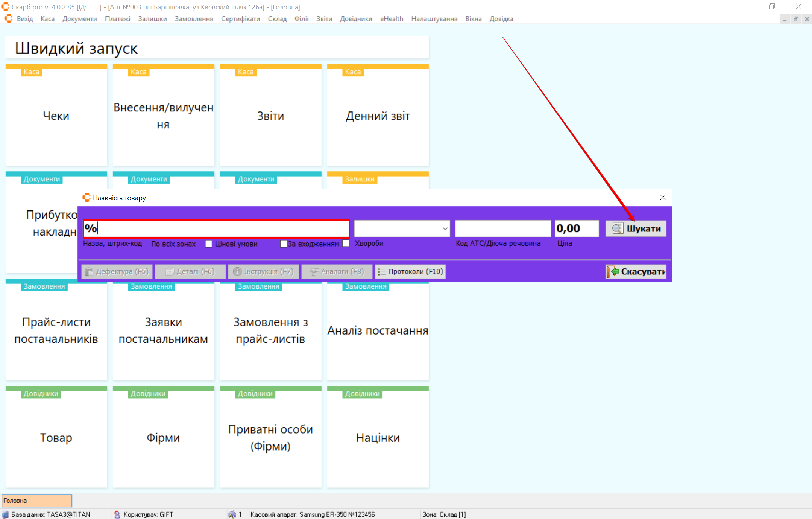Click the Протоколи list icon

(x=382, y=272)
